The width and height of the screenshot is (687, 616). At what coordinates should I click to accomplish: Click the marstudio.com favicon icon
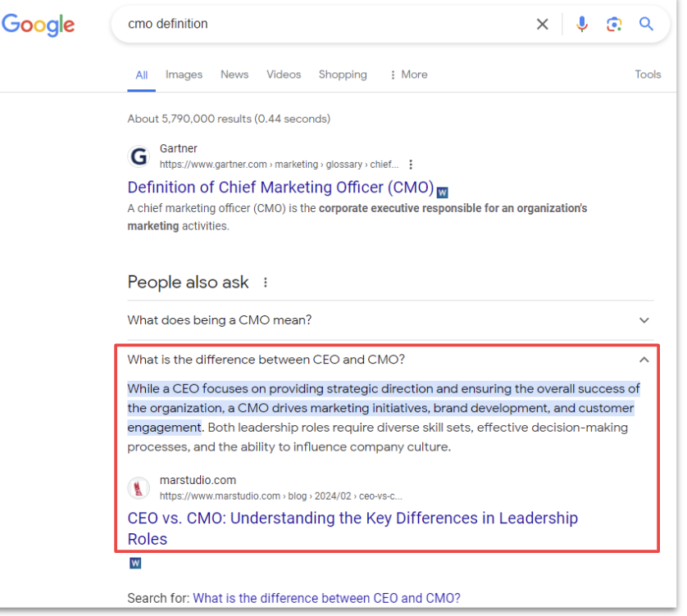(x=139, y=487)
